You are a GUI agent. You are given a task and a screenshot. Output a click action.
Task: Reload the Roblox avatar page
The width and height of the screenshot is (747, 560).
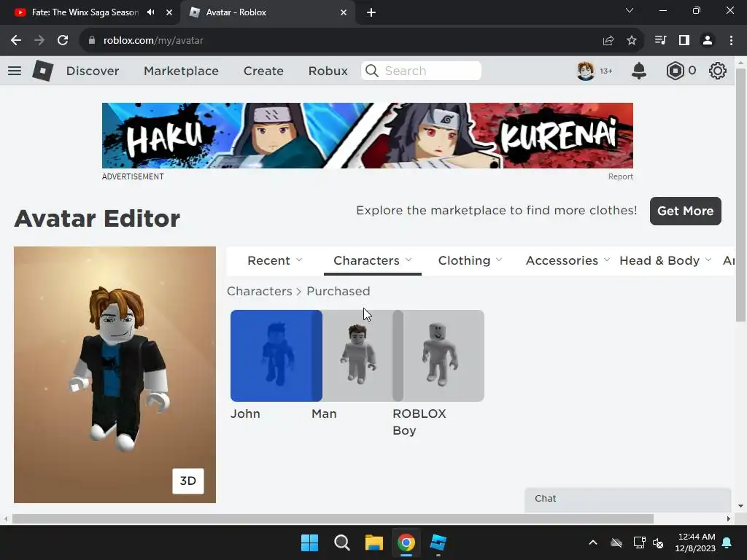coord(63,41)
